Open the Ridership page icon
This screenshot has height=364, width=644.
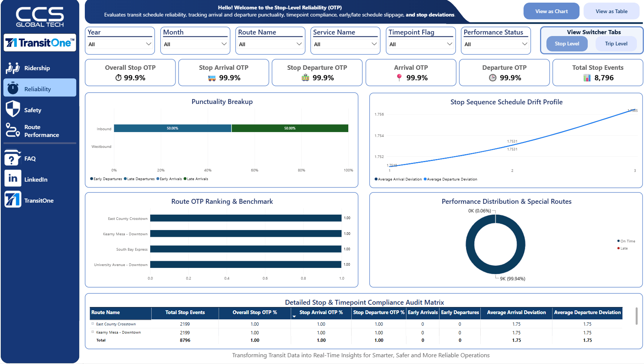coord(13,68)
